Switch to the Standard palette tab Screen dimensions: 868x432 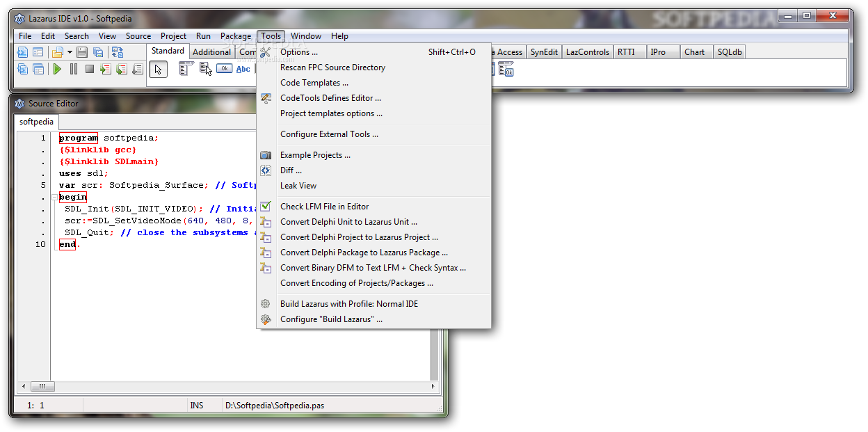168,51
